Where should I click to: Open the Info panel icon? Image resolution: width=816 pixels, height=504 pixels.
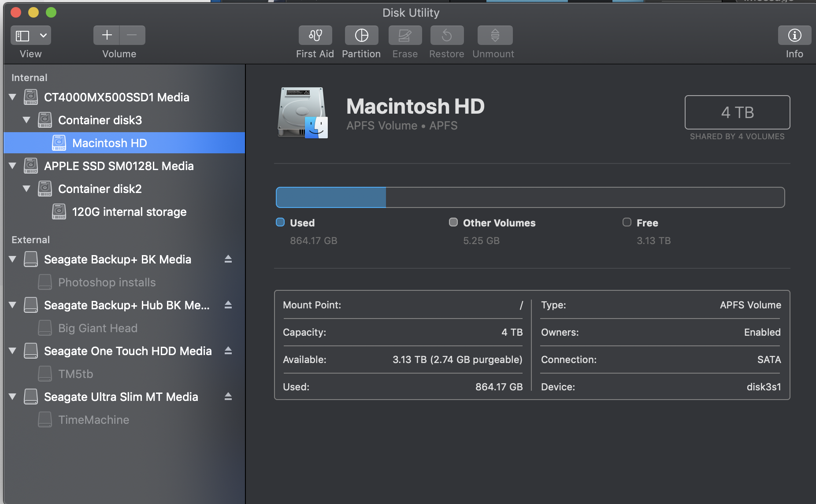(794, 35)
